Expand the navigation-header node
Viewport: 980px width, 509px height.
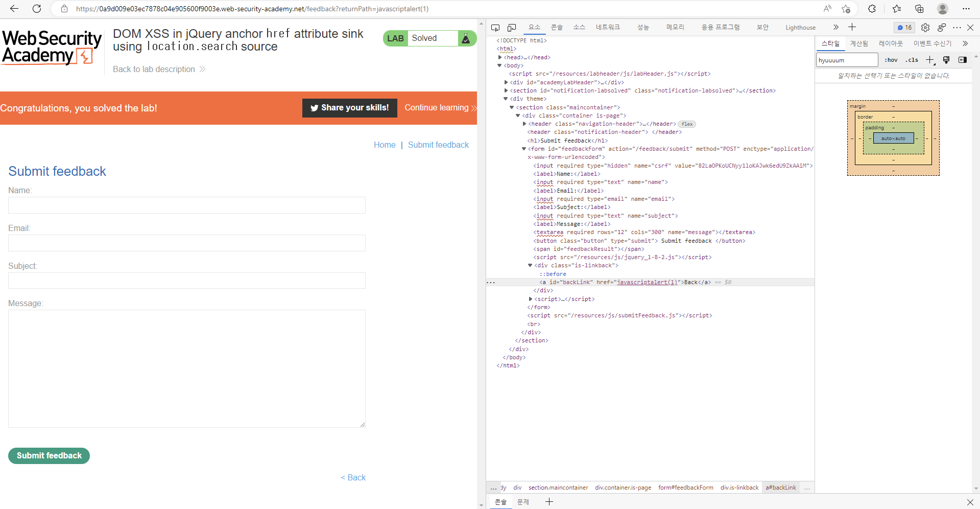click(524, 124)
